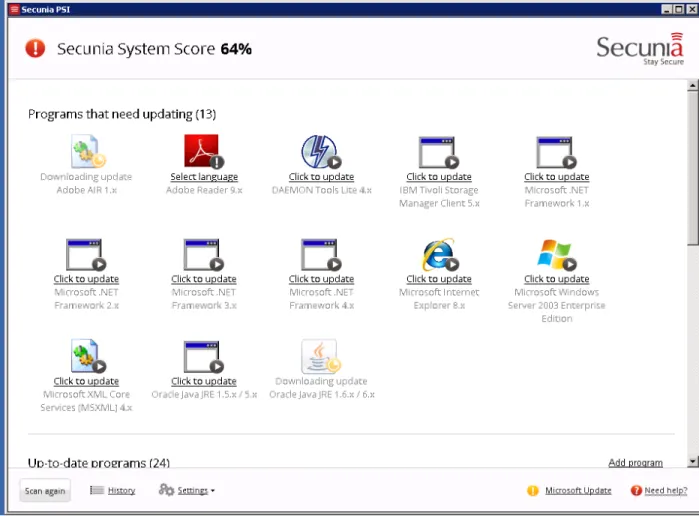Screen dimensions: 699x516
Task: Click the Microsoft .NET Framework 1.x icon
Action: click(556, 152)
